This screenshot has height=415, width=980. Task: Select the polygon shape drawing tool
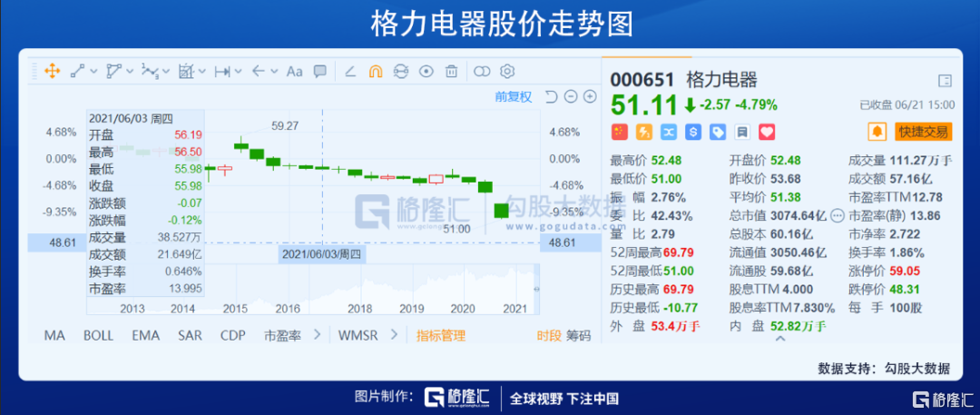[113, 72]
